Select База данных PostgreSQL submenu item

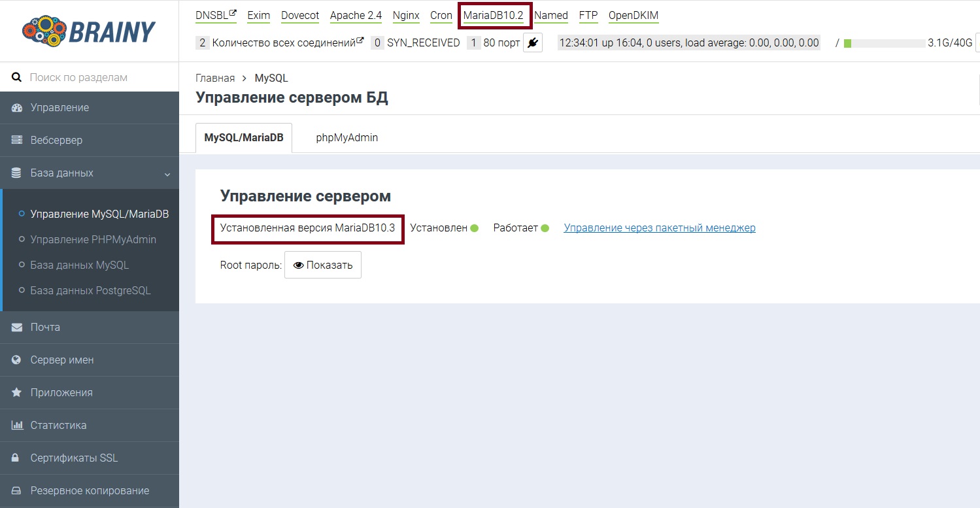tap(90, 291)
